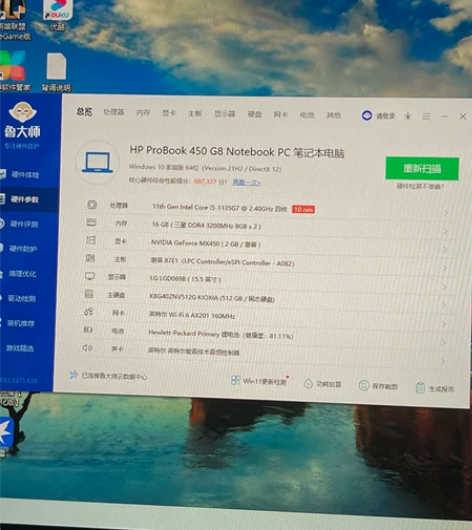Viewport: 472px width, 530px height.
Task: Click Win11更新检测 at the bottom
Action: click(259, 381)
